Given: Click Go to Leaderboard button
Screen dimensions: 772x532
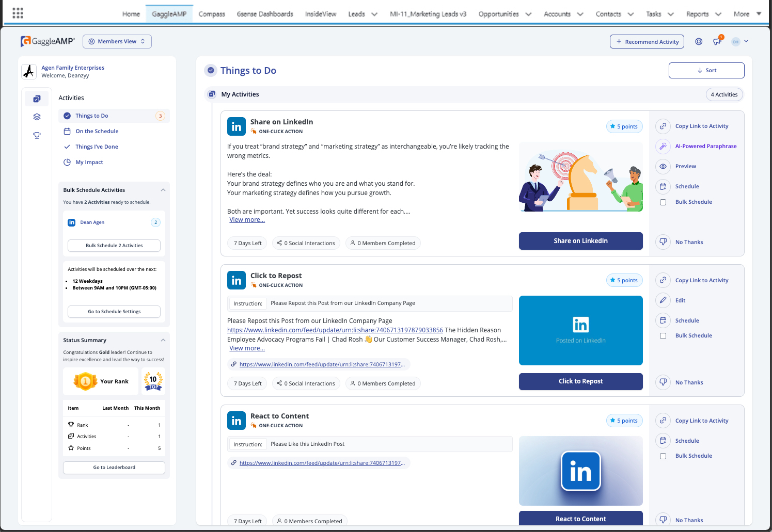Looking at the screenshot, I should 114,467.
